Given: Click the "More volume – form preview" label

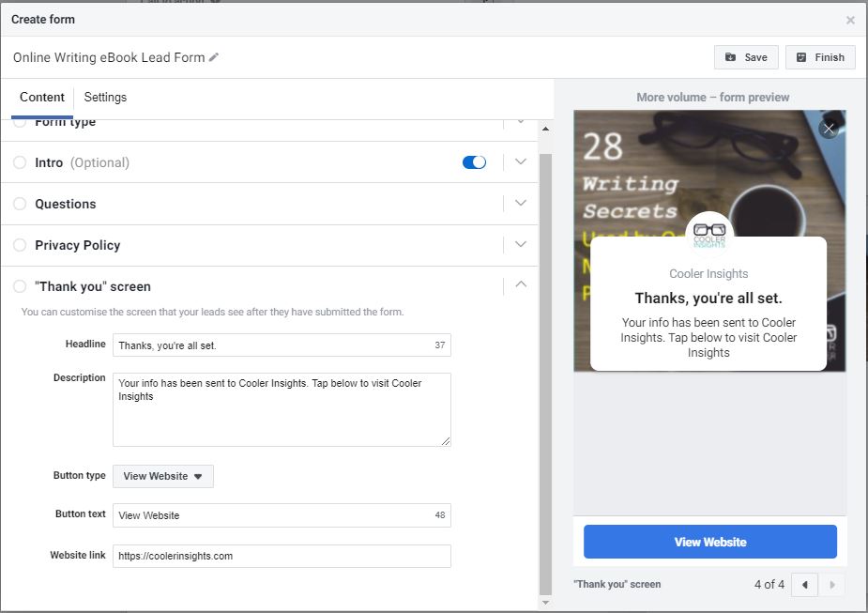Looking at the screenshot, I should pos(712,98).
